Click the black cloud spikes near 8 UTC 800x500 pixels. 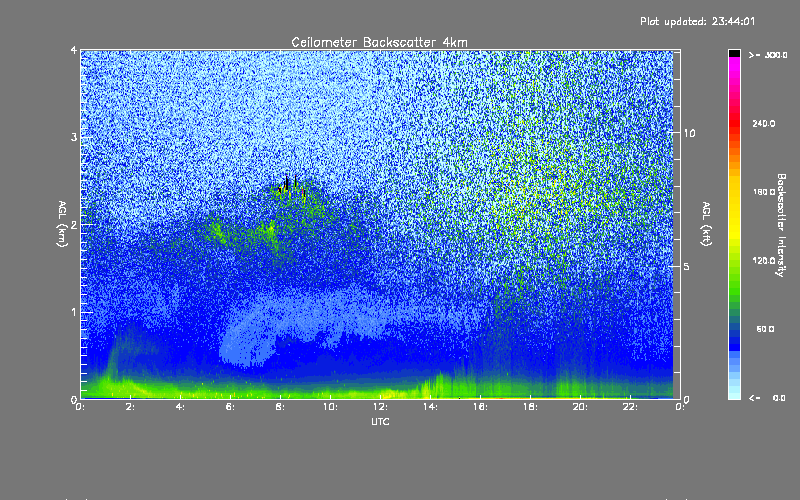(291, 186)
